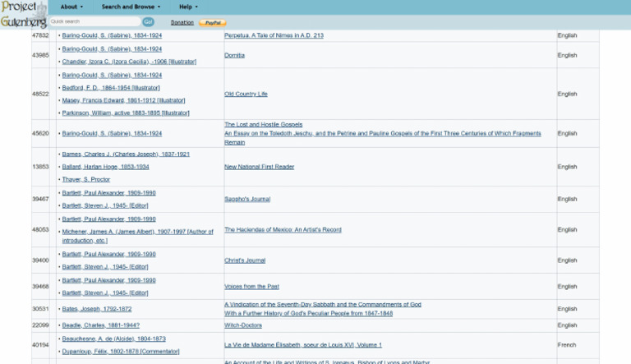Screen dimensions: 631x364
Task: Open the Help menu
Action: (188, 7)
